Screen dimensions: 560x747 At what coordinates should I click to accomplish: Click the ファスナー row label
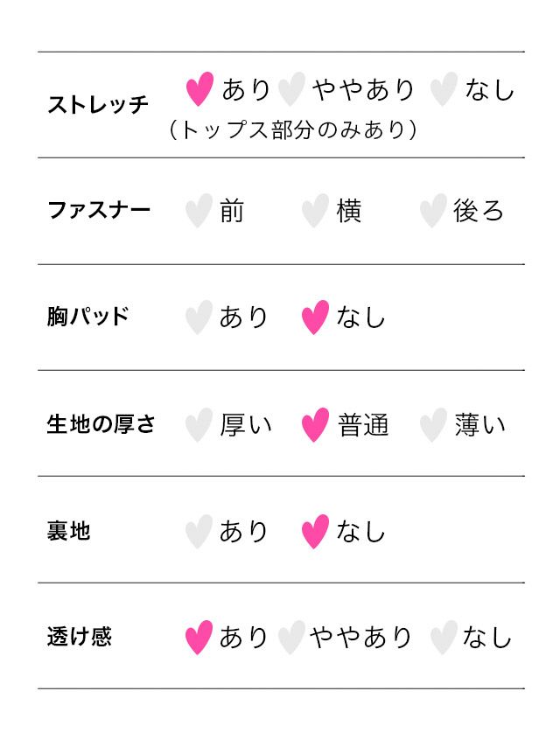[x=98, y=211]
